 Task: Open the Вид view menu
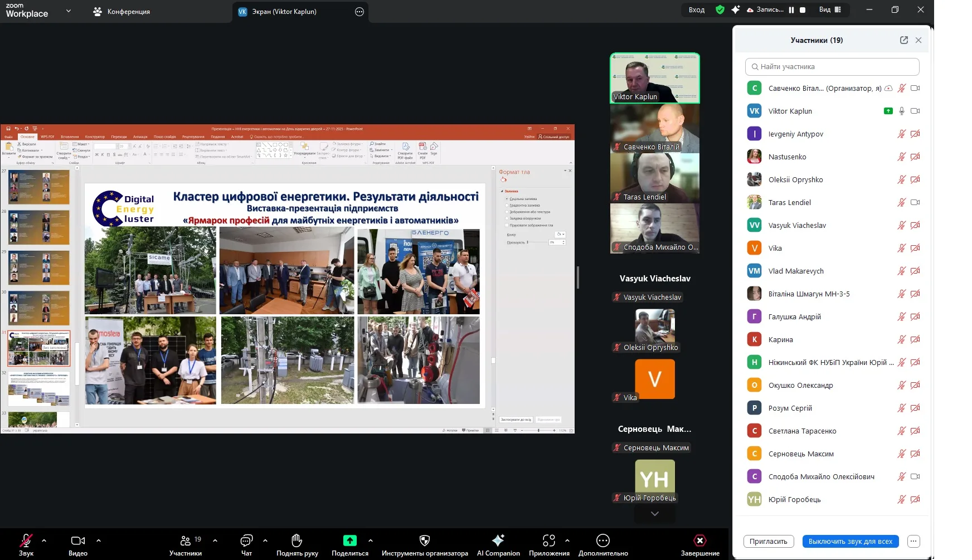(x=829, y=10)
